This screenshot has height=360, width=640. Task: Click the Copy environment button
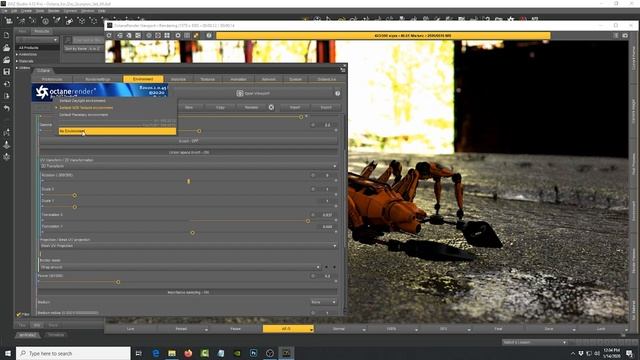(220, 107)
